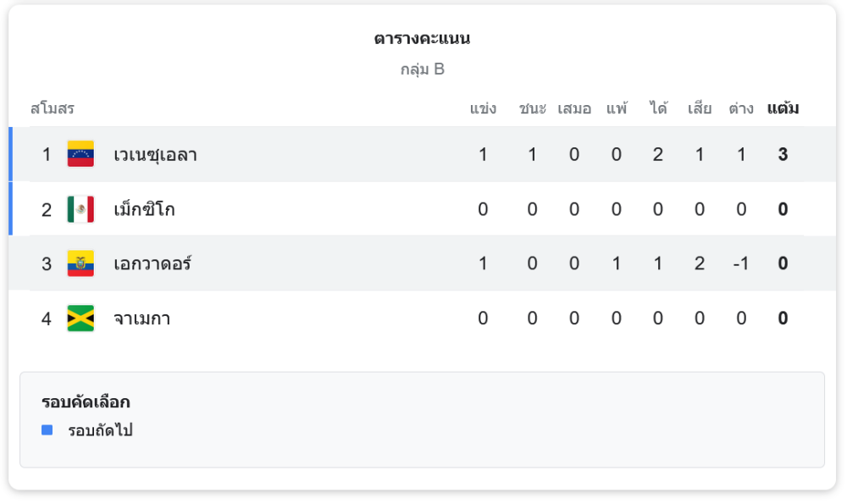Image resolution: width=847 pixels, height=504 pixels.
Task: Open the เม็กซิโก team link
Action: coord(144,209)
